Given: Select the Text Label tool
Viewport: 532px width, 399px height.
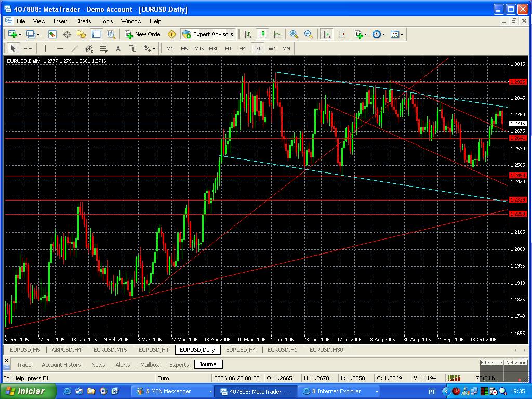Looking at the screenshot, I should pyautogui.click(x=132, y=48).
